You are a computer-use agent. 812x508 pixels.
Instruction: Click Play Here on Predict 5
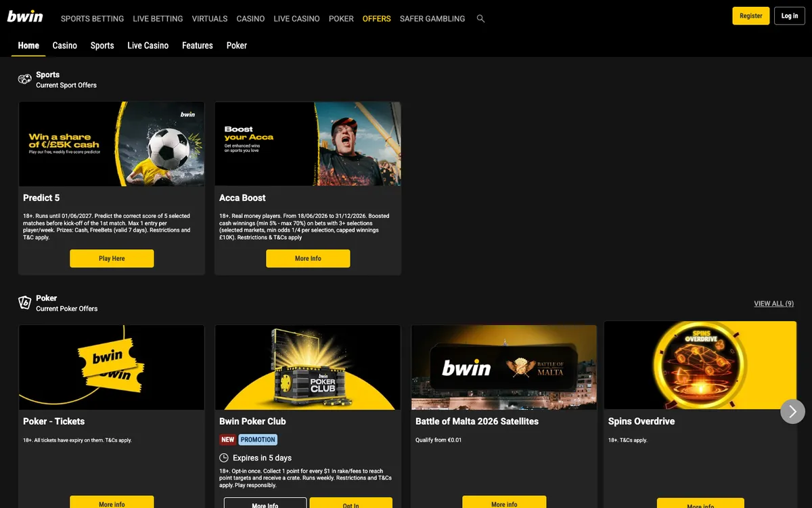(112, 259)
